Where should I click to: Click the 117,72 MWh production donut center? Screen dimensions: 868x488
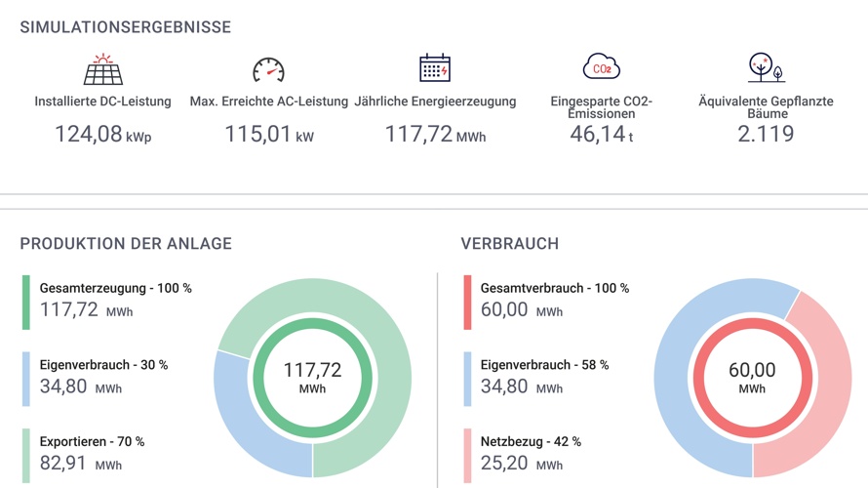point(312,378)
